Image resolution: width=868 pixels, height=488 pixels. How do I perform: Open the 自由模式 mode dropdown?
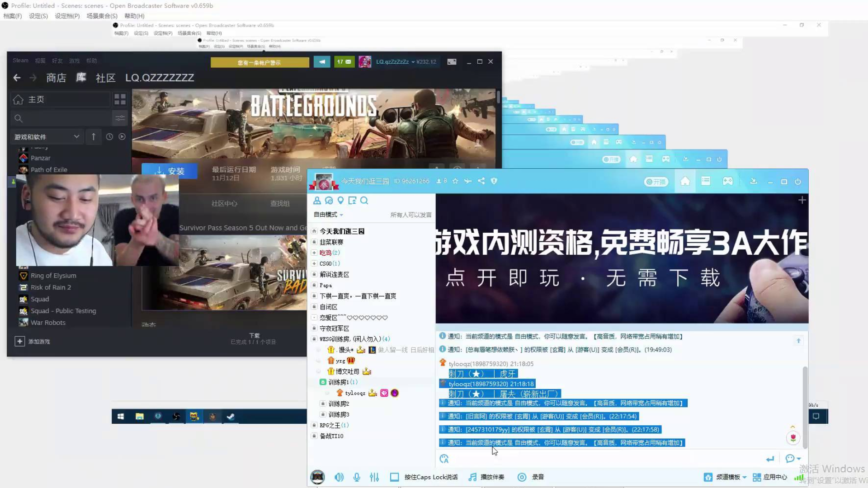329,215
